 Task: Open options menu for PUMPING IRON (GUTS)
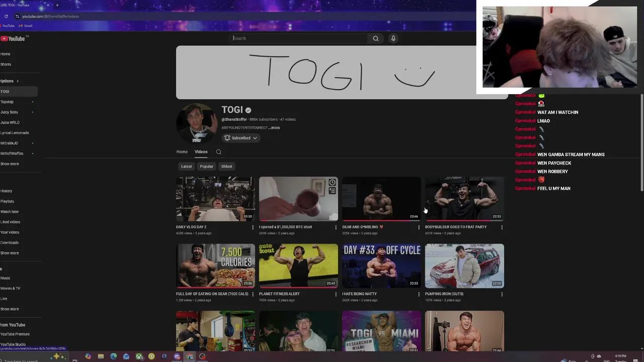point(502,294)
